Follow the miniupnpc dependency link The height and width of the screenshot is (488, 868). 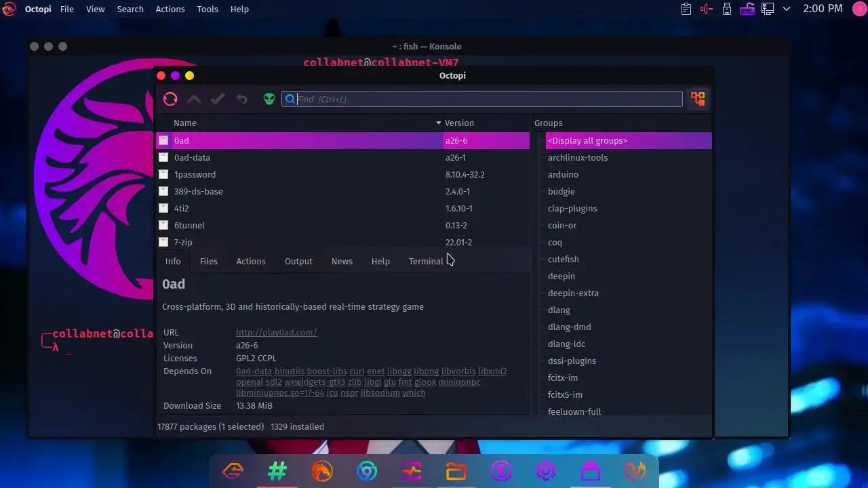(x=459, y=382)
